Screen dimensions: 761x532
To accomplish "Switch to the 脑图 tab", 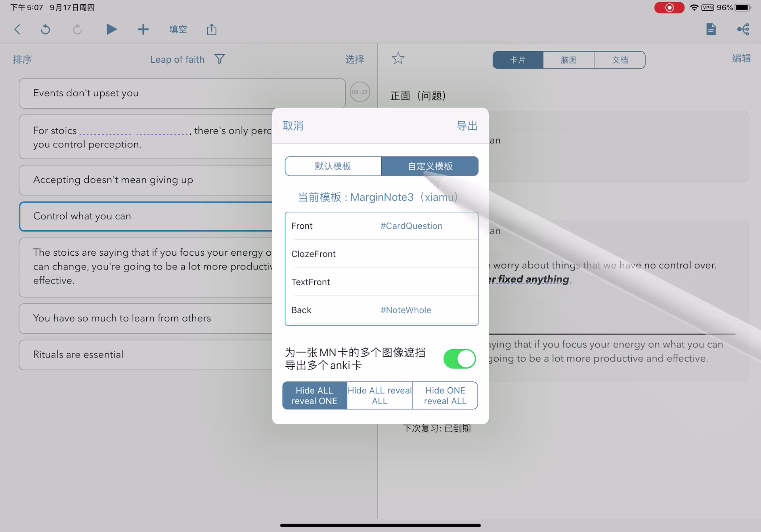I will coord(568,60).
